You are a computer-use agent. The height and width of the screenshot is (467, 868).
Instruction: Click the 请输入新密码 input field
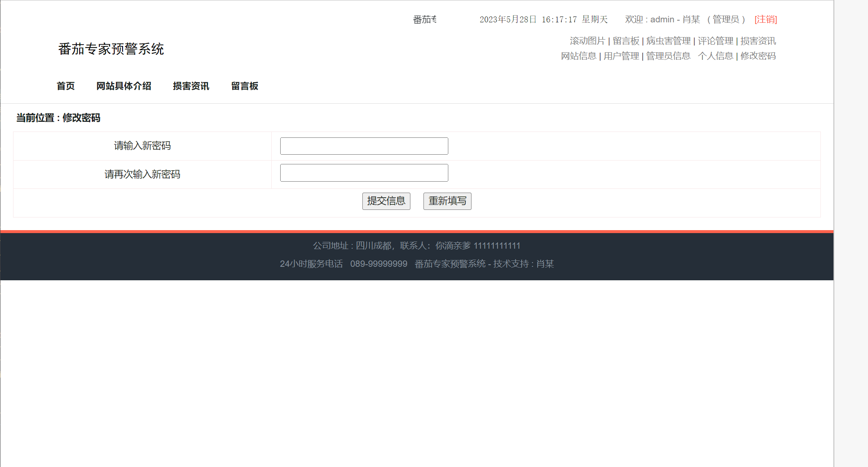pos(364,146)
